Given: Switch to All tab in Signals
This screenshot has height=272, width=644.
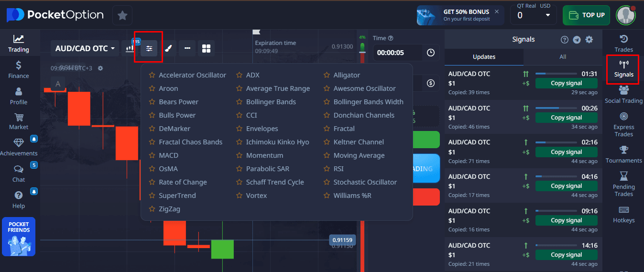Looking at the screenshot, I should [563, 56].
